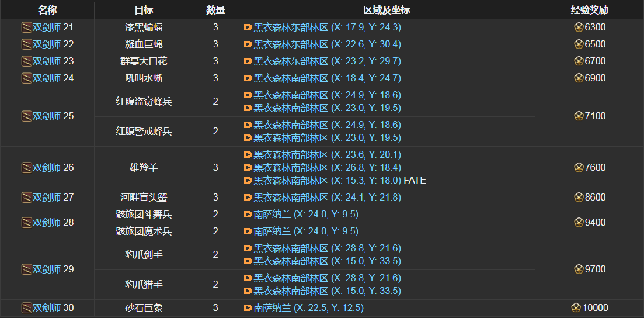This screenshot has width=644, height=318.
Task: Click the job icon beside 双剑师 23
Action: coord(27,61)
